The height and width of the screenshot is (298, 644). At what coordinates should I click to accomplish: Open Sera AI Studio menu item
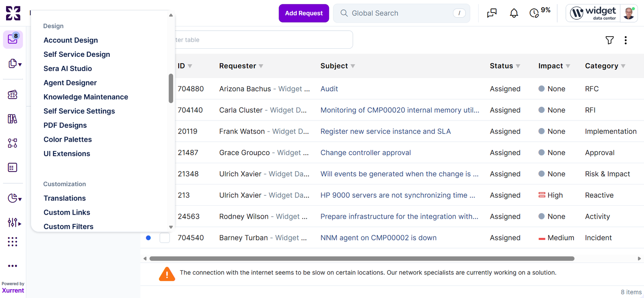68,68
